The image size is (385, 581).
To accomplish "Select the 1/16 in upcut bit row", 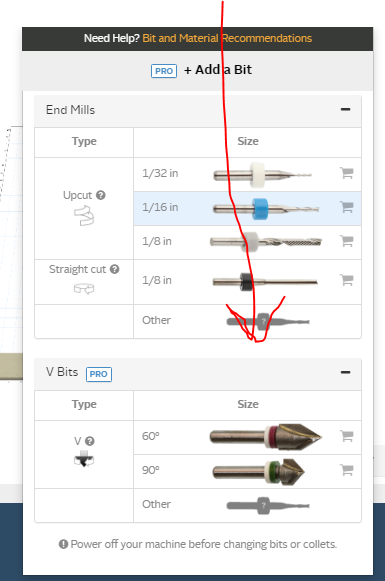I will [x=247, y=209].
